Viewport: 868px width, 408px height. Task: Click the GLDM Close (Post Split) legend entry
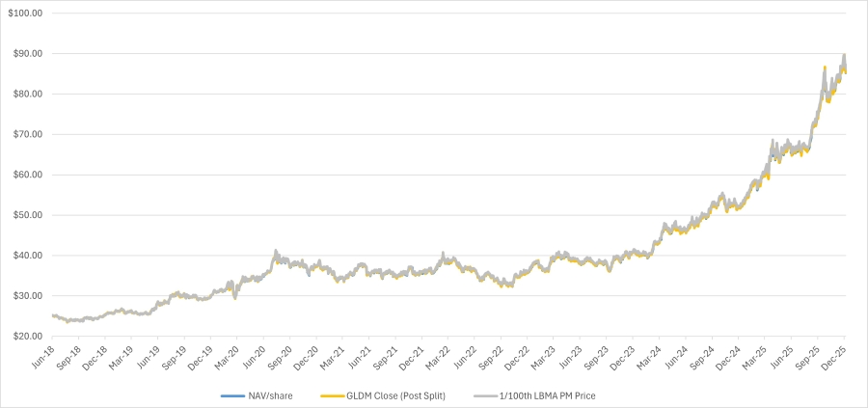(x=383, y=395)
